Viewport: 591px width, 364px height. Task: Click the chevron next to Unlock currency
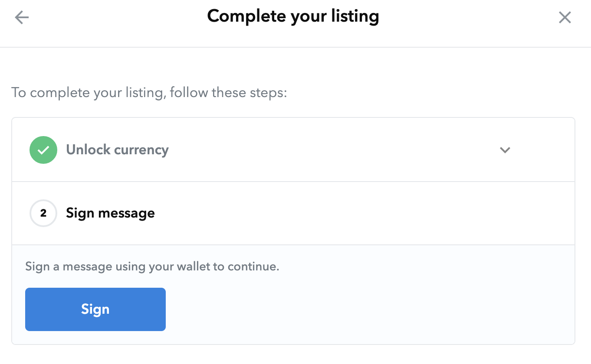coord(505,150)
